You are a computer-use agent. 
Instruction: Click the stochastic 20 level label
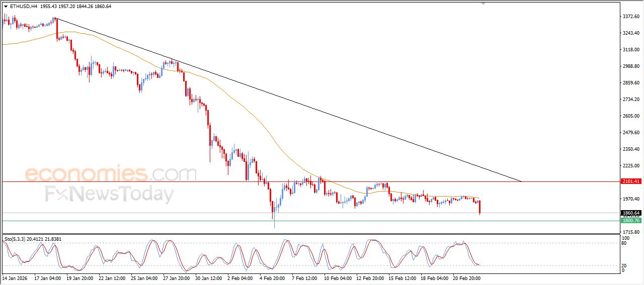tap(624, 265)
